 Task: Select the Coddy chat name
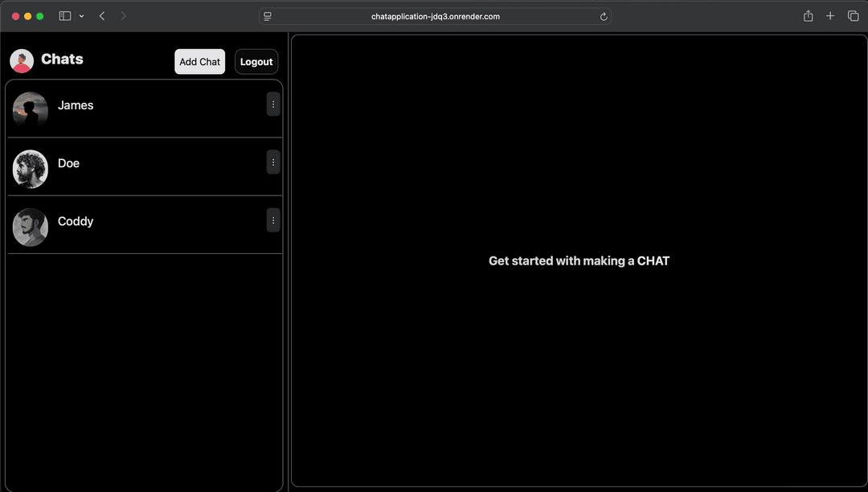point(76,221)
